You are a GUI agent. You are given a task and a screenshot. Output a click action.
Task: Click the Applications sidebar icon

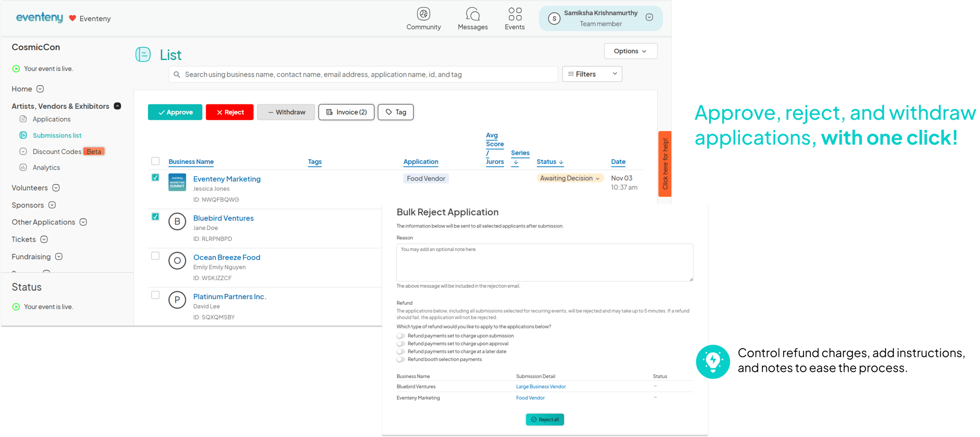click(23, 119)
